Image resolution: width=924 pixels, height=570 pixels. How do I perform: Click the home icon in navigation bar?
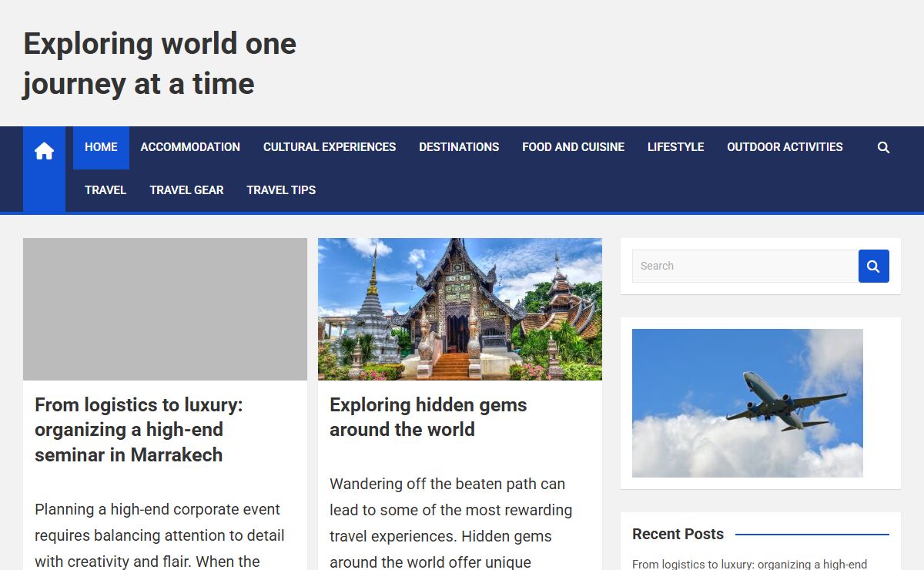tap(44, 151)
